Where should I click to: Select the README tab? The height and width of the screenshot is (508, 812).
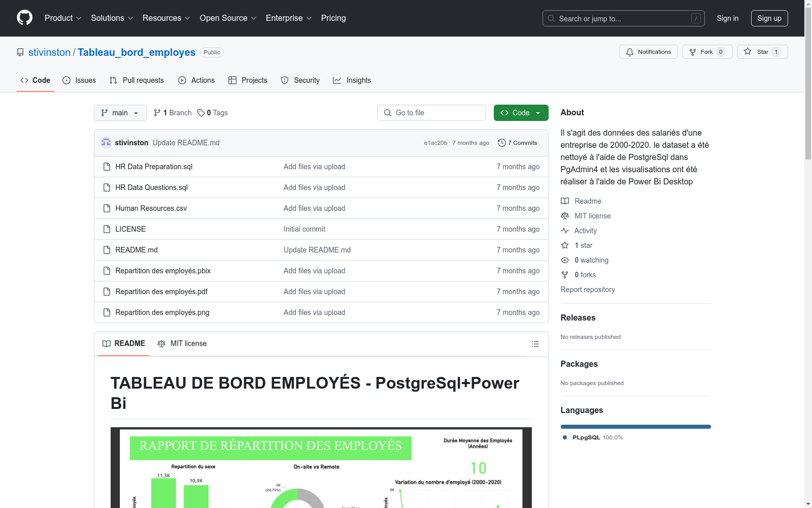pyautogui.click(x=124, y=343)
